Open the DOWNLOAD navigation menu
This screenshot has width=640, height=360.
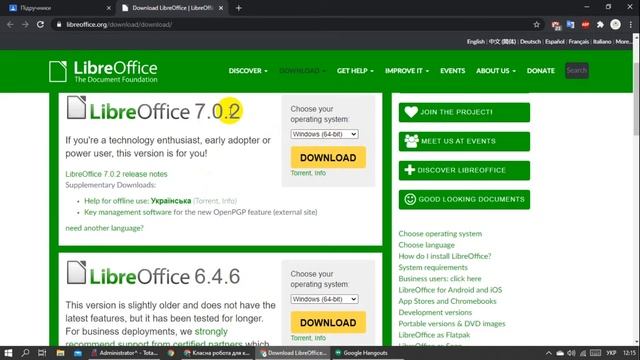pos(302,71)
